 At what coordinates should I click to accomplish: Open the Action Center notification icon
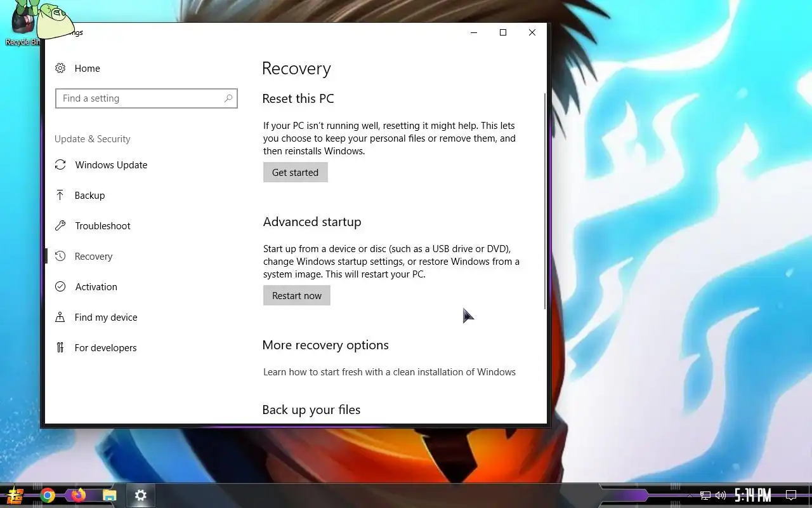791,495
